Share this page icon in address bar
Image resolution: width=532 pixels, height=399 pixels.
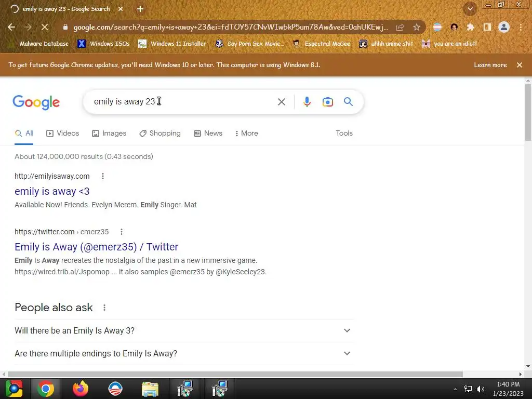coord(400,27)
